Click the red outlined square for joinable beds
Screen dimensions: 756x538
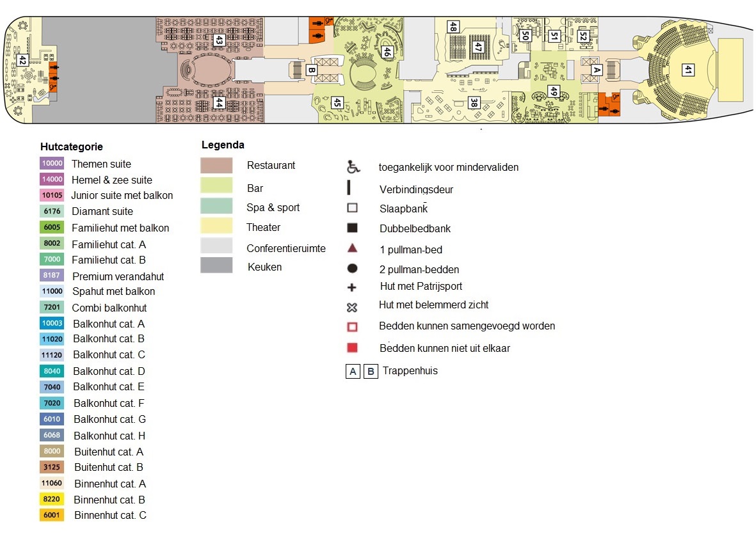[x=351, y=326]
